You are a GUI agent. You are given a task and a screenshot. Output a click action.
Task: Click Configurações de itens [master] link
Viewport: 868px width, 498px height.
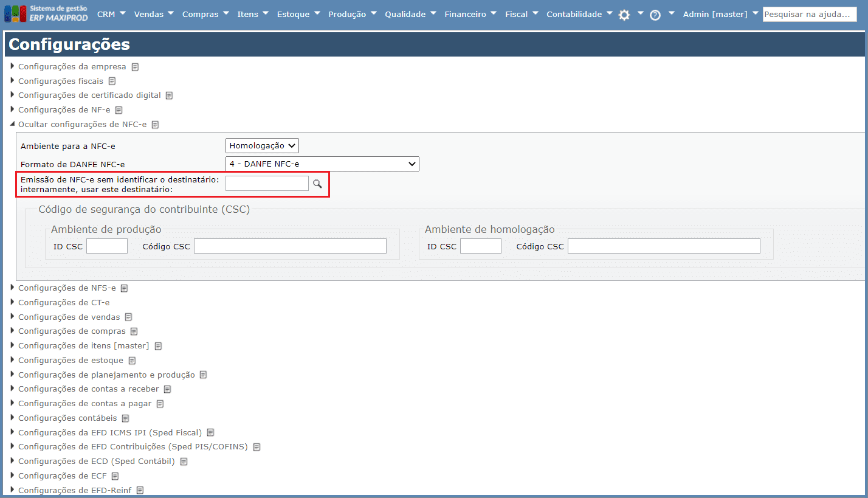click(83, 346)
